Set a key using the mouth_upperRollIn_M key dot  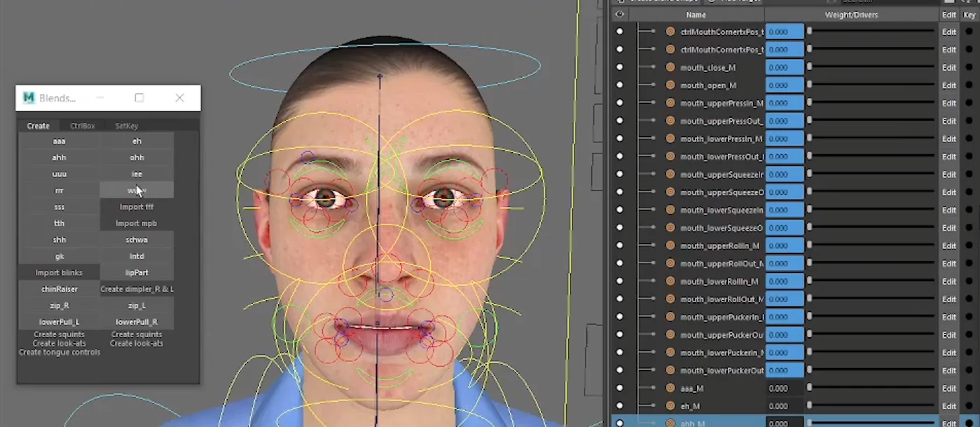(969, 246)
